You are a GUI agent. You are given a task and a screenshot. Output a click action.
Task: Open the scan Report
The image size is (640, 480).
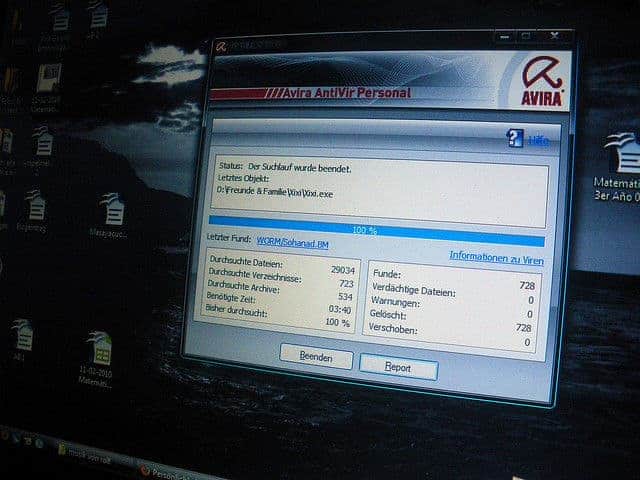[x=398, y=367]
